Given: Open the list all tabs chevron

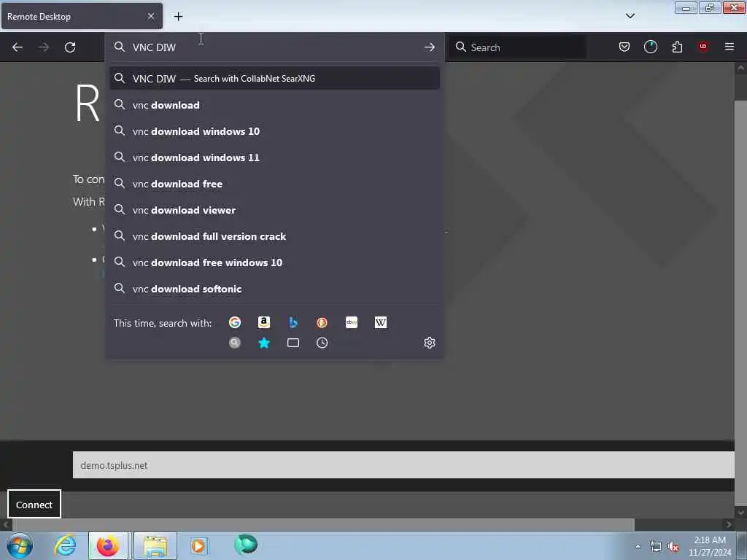Looking at the screenshot, I should (x=630, y=16).
